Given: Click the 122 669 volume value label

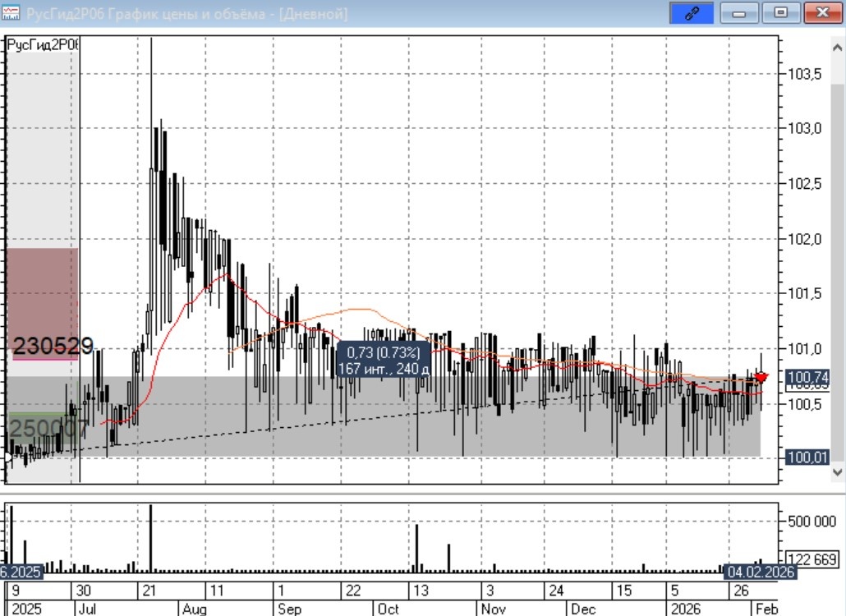Looking at the screenshot, I should click(x=812, y=559).
